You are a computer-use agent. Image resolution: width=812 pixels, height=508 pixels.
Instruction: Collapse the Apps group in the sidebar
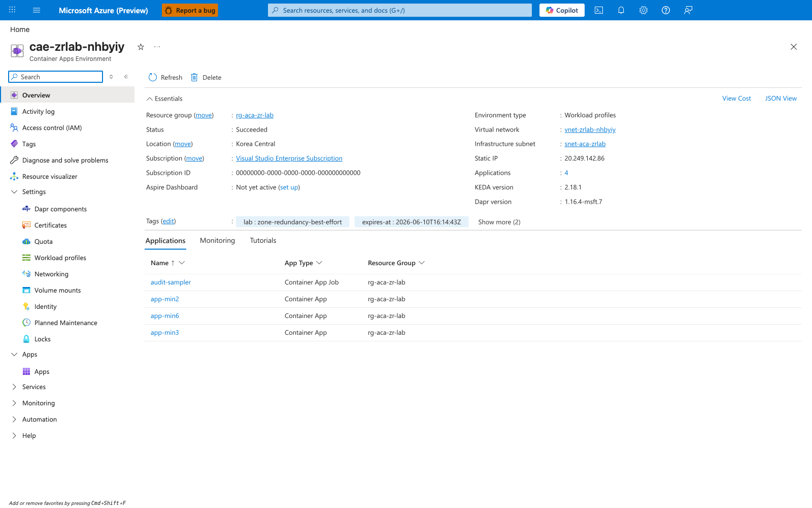14,355
